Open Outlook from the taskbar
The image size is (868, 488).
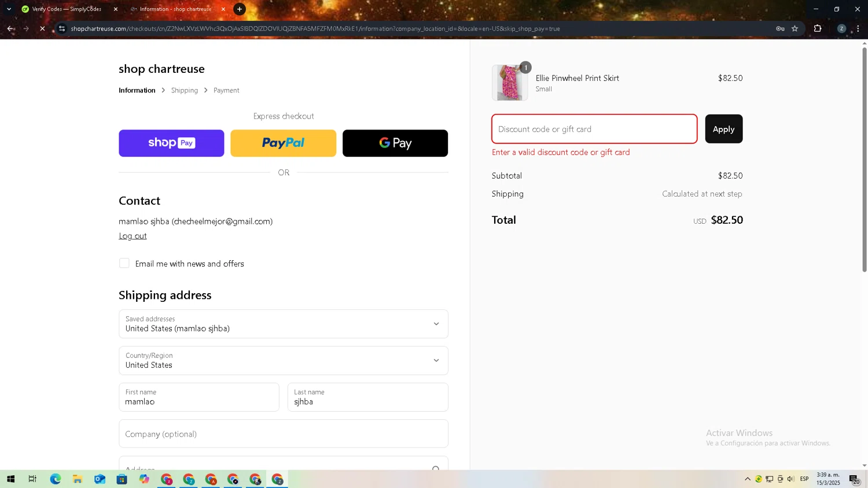(x=100, y=479)
